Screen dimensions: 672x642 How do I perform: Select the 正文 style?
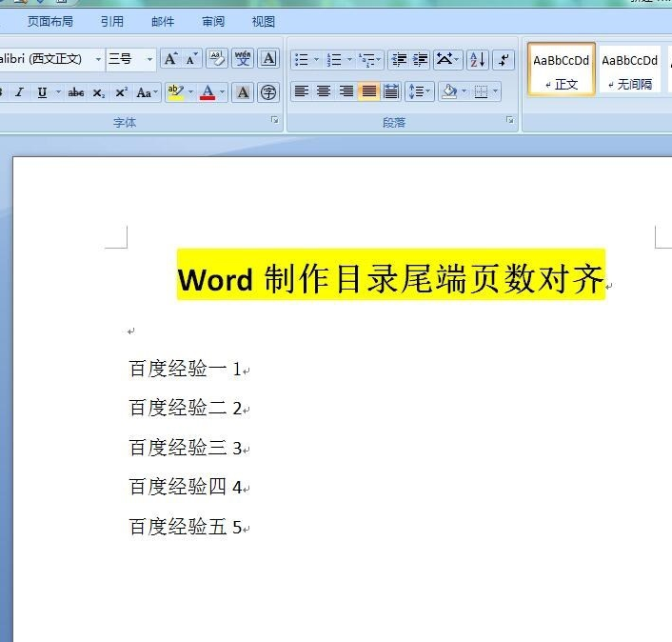pos(562,69)
